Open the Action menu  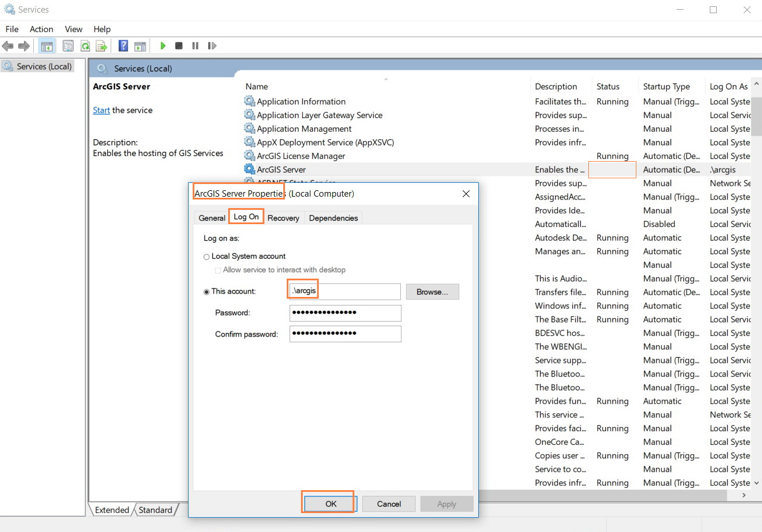(41, 29)
